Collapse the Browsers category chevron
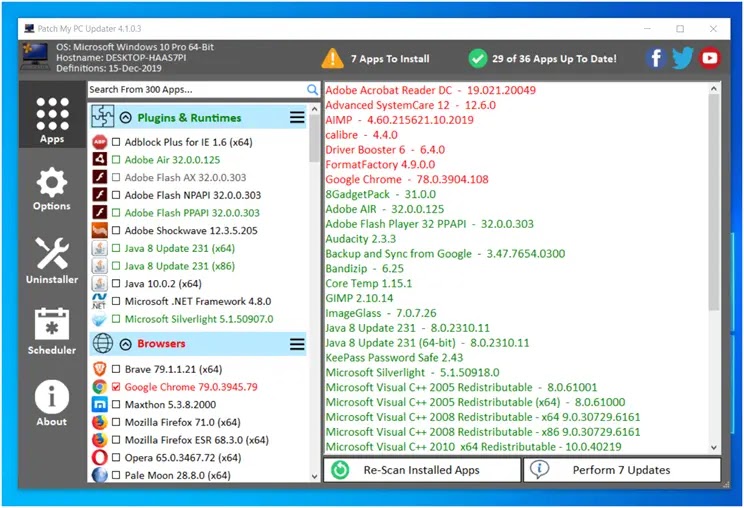The width and height of the screenshot is (744, 508). click(125, 343)
